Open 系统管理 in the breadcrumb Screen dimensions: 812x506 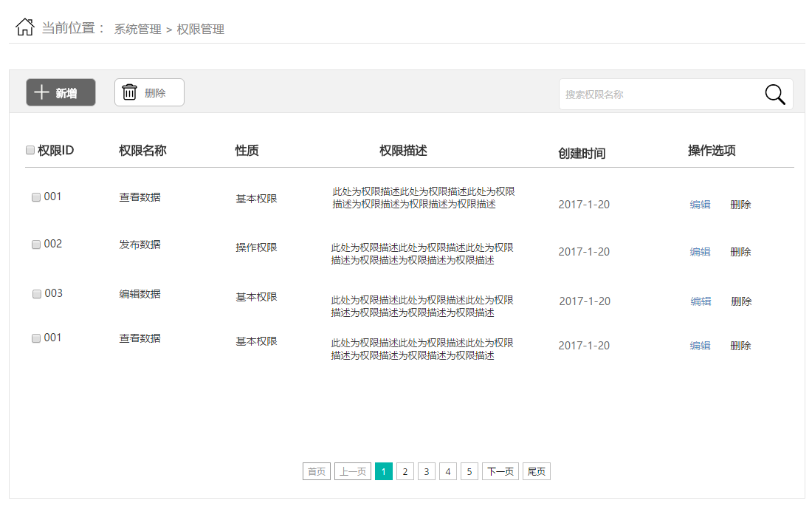point(138,29)
